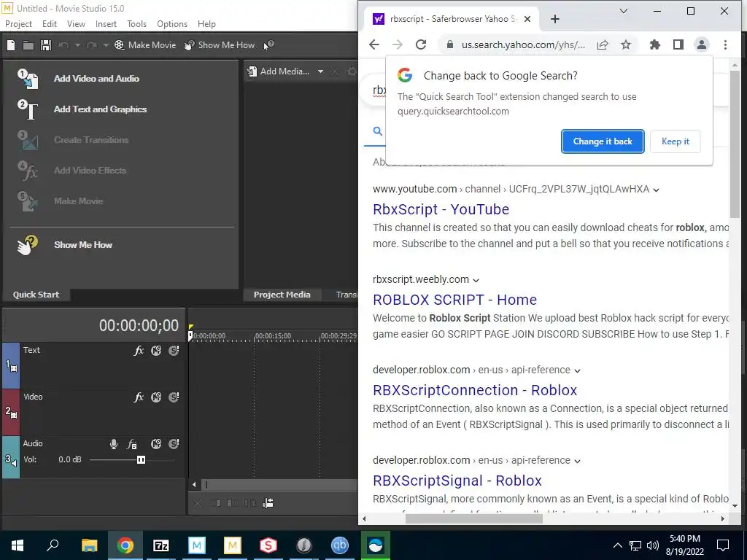Click Show Me How in Quick Start panel
The height and width of the screenshot is (560, 747).
click(x=83, y=245)
